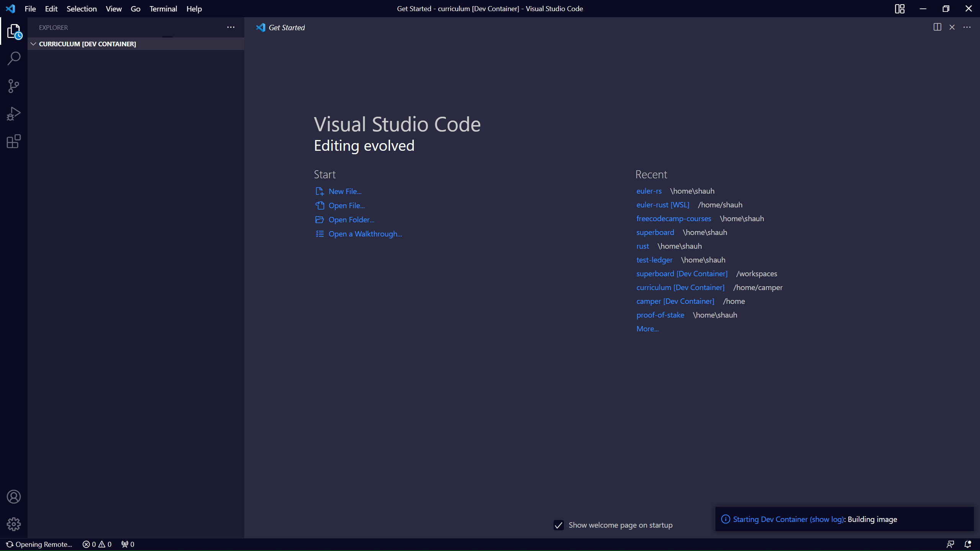The width and height of the screenshot is (980, 551).
Task: Open recent project rust
Action: pos(643,246)
